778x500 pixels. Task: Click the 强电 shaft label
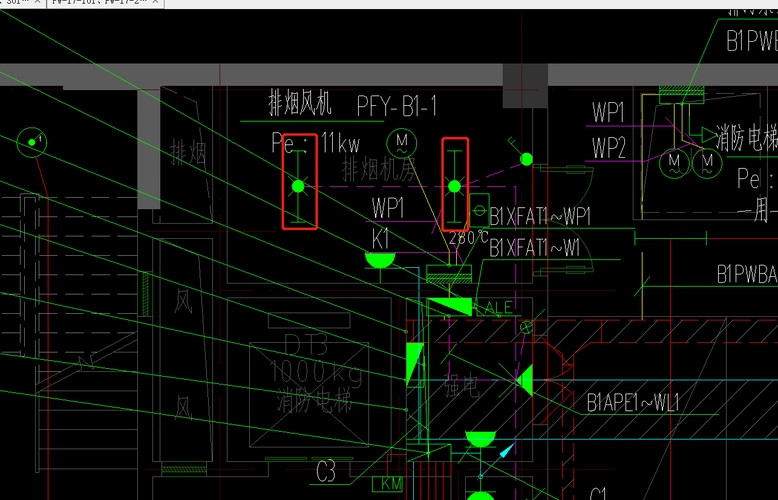[461, 386]
